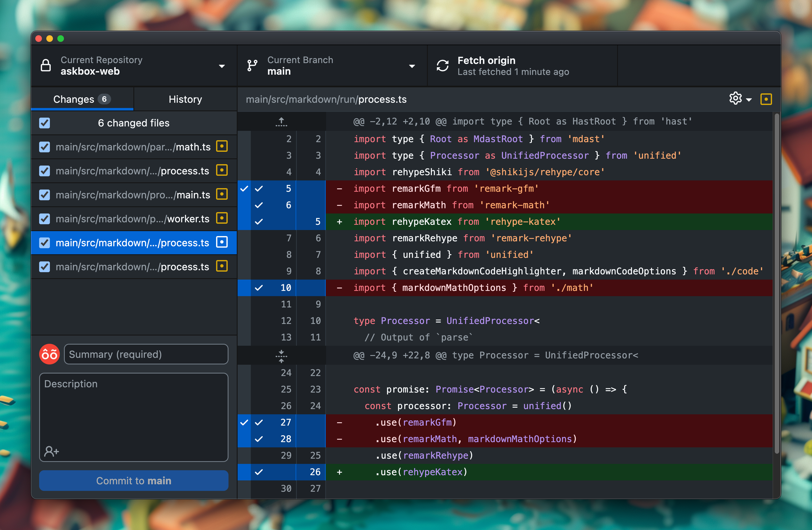Click the modified icon on the last process.ts row

tap(222, 266)
